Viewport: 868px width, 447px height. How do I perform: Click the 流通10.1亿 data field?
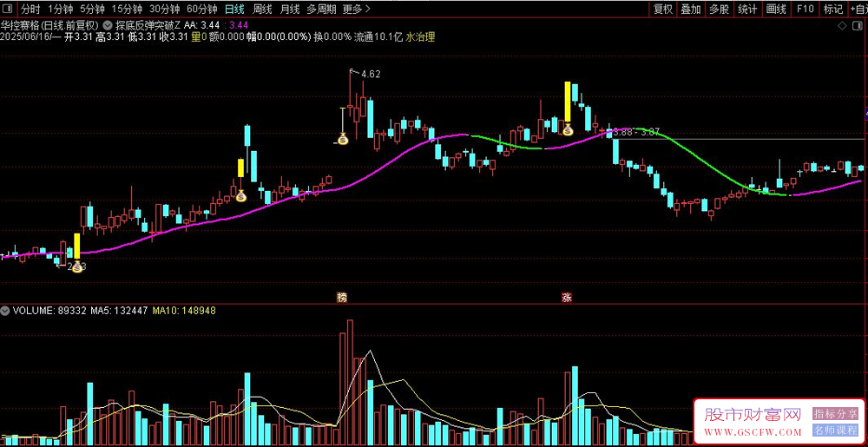379,37
